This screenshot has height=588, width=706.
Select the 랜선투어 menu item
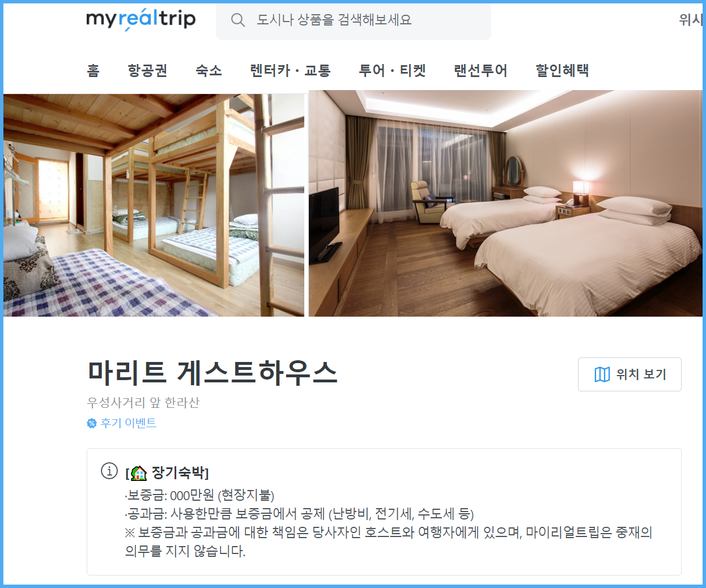tap(480, 71)
